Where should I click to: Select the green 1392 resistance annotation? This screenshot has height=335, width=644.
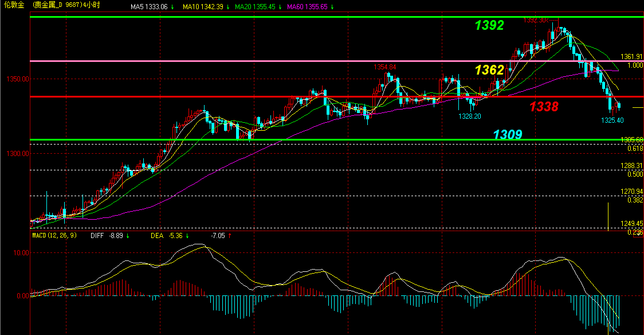point(489,25)
